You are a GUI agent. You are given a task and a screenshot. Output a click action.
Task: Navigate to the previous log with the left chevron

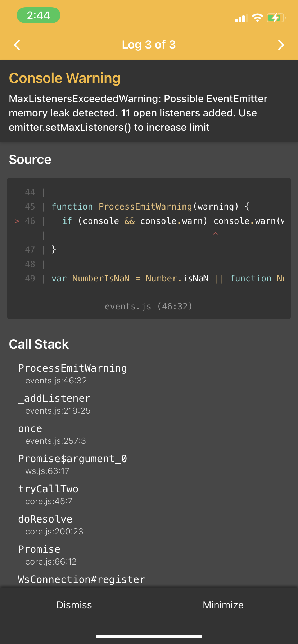click(x=17, y=45)
